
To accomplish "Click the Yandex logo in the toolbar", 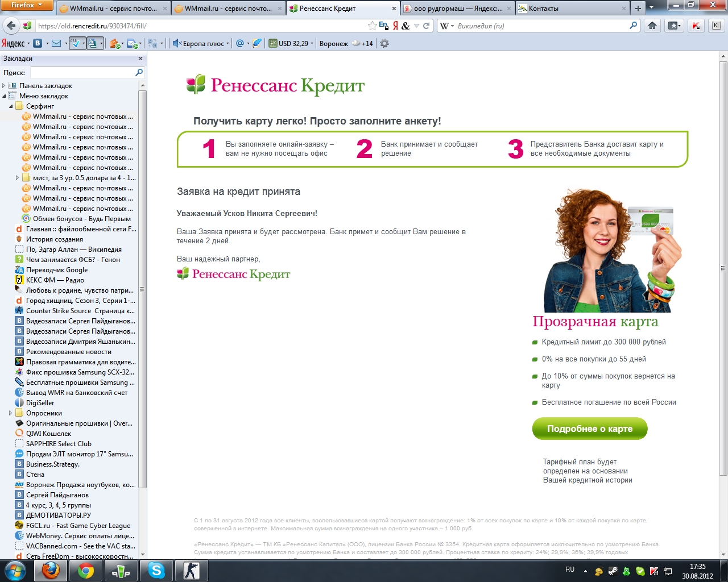I will [x=14, y=43].
